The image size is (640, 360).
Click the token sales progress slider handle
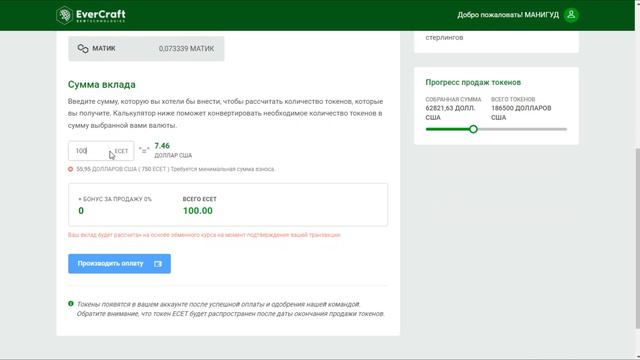(x=473, y=129)
